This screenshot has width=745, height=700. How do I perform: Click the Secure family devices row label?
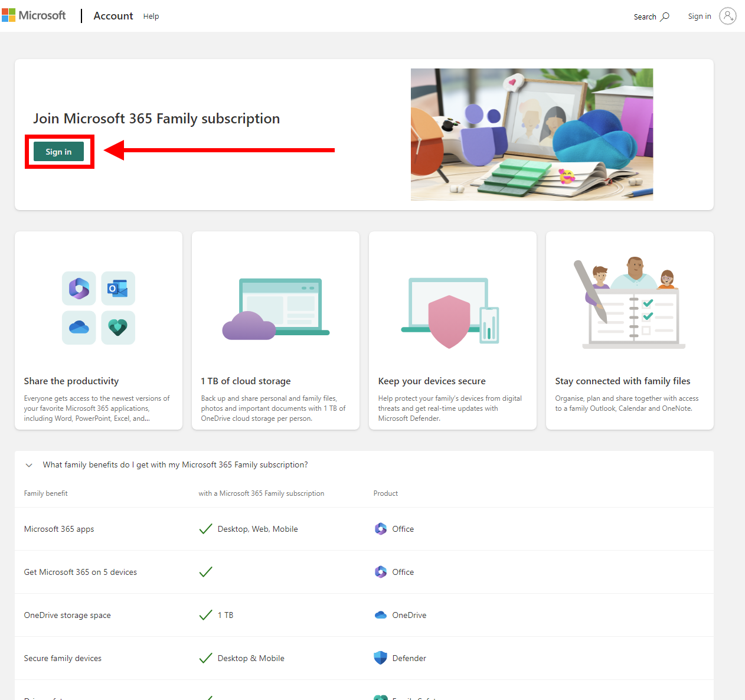pos(63,659)
